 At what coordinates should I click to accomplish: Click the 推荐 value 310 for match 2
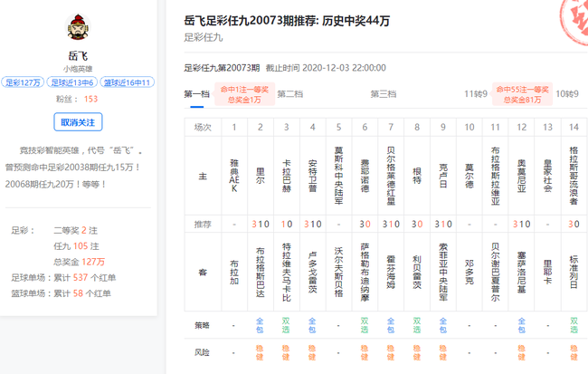(x=261, y=225)
